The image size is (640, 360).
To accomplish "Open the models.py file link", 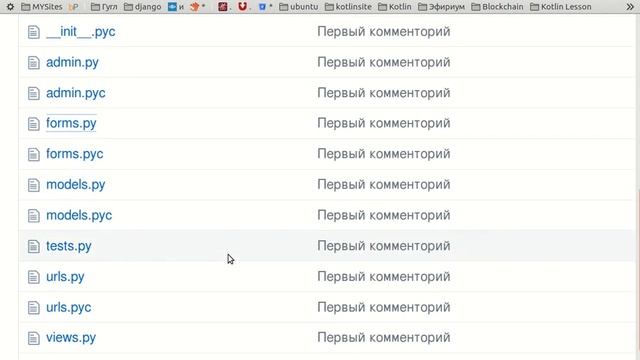I will 76,184.
